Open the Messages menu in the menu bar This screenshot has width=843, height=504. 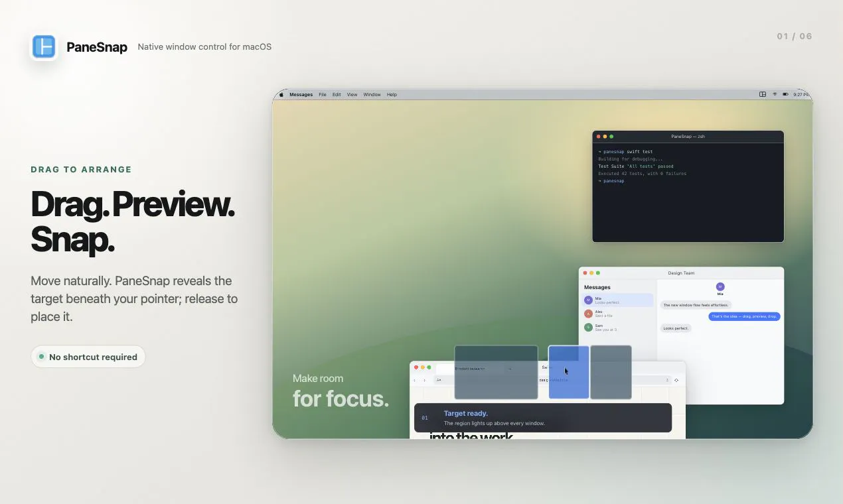point(301,95)
